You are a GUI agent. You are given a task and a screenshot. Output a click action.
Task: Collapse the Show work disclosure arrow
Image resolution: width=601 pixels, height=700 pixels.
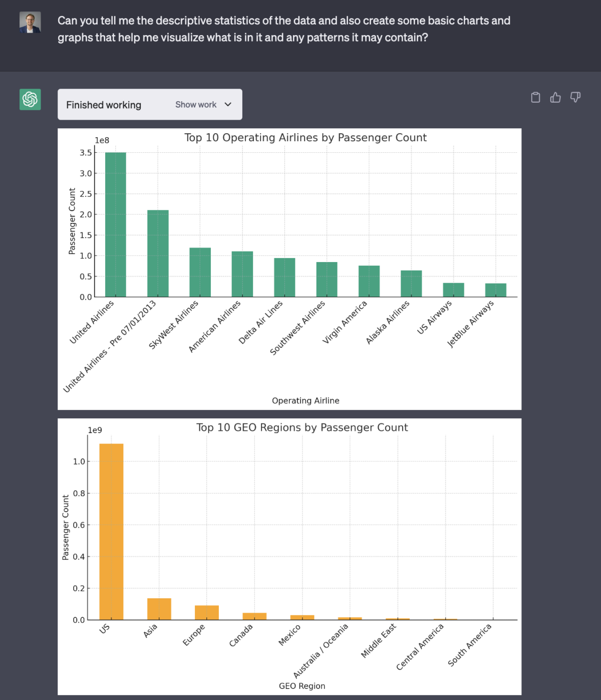(x=228, y=104)
